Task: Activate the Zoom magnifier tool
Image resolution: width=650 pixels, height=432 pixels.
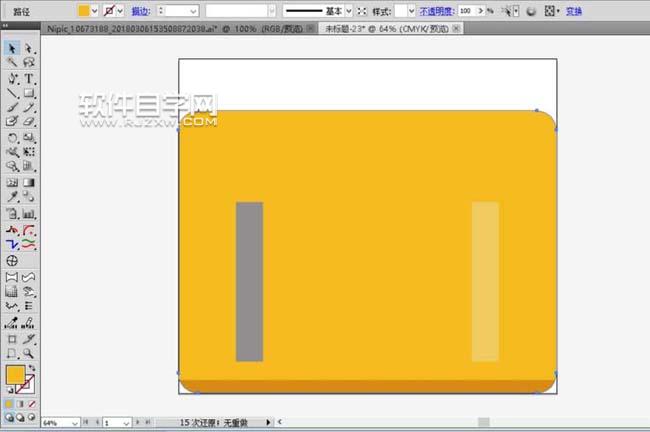Action: (29, 353)
